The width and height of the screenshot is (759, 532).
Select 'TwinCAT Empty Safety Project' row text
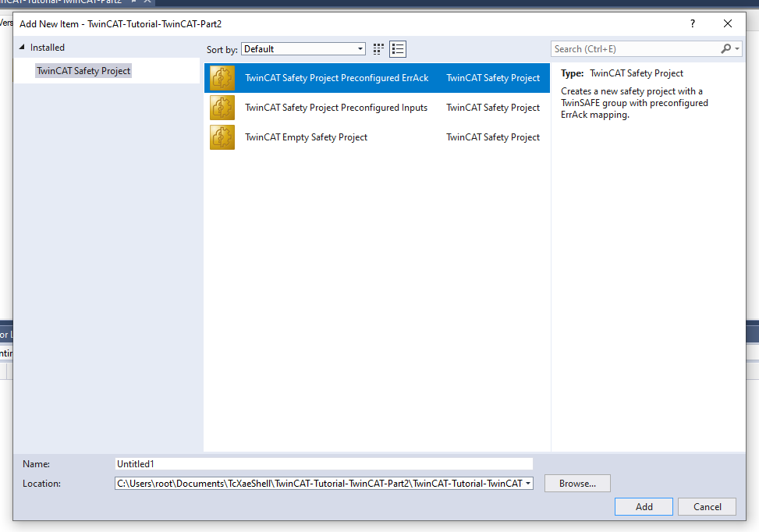[306, 137]
